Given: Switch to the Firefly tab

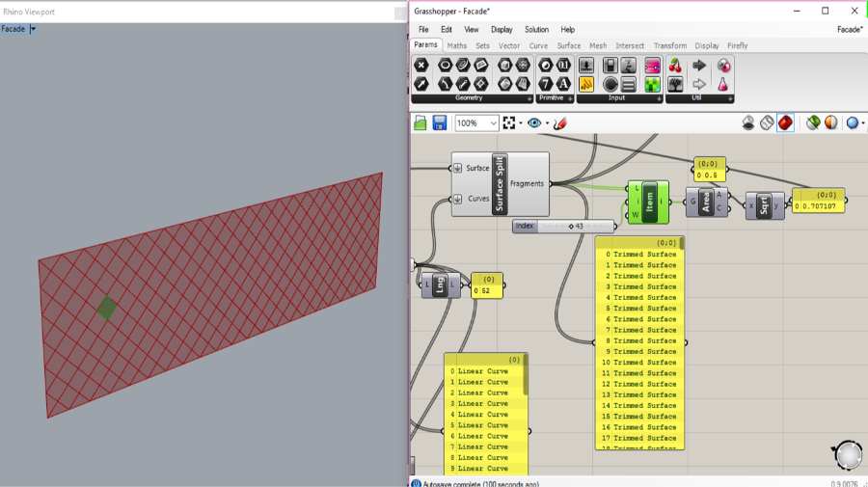Looking at the screenshot, I should click(x=738, y=45).
